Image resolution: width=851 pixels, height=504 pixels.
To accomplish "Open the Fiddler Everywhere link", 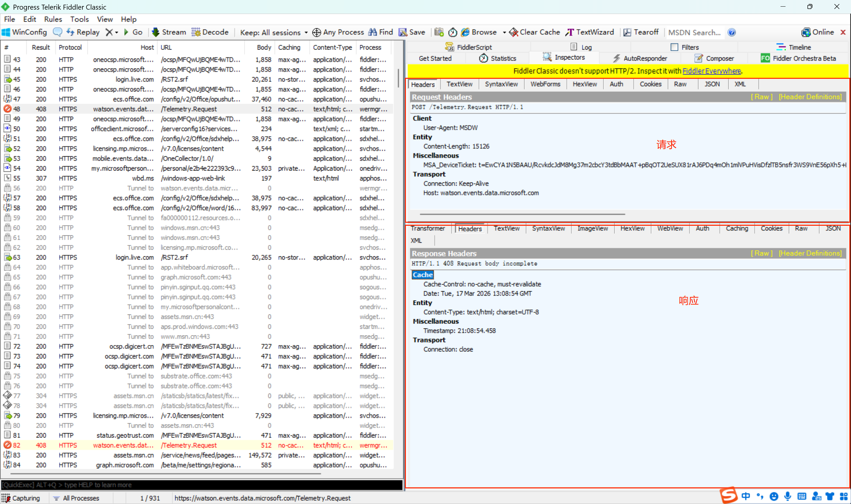I will pos(711,71).
